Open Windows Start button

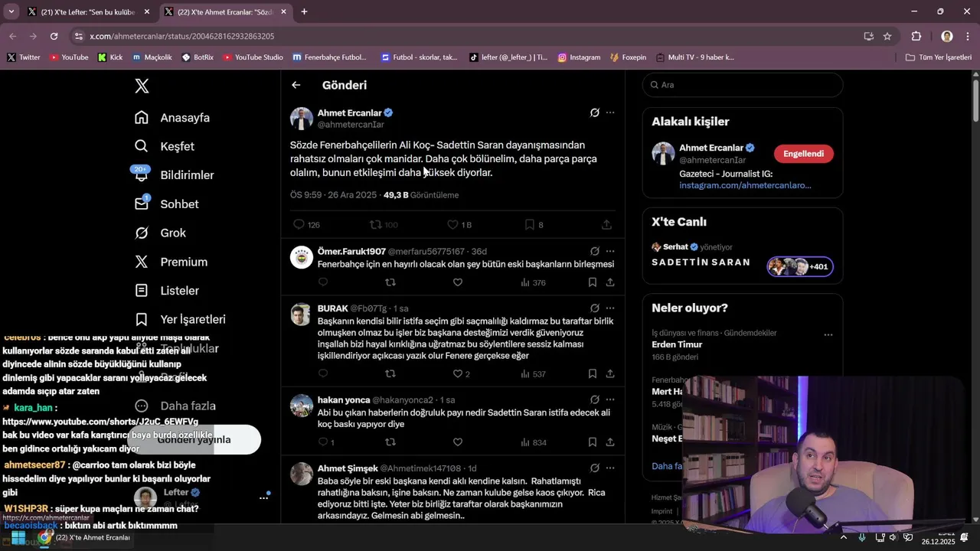(x=18, y=537)
